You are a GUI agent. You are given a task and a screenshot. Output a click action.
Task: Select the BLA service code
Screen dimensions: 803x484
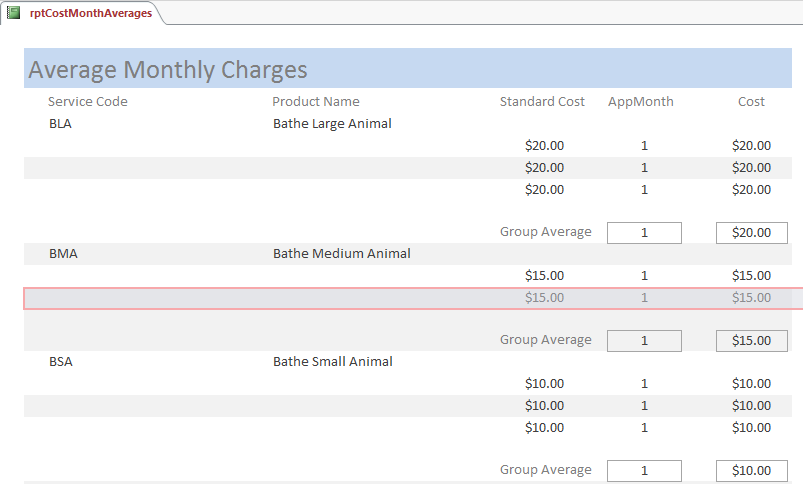(61, 124)
